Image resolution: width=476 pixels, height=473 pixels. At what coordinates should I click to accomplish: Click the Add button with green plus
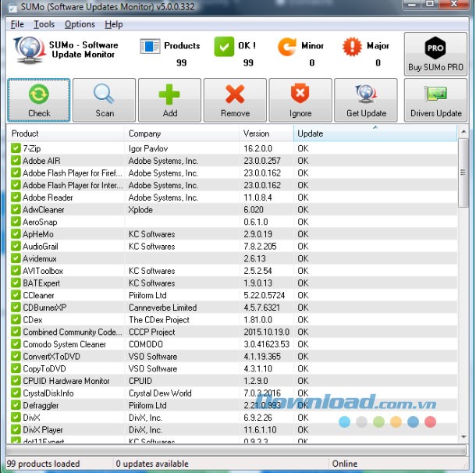coord(169,100)
